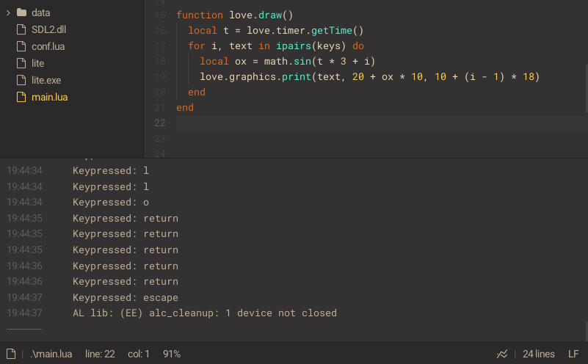Click the LF line ending indicator
588x364 pixels.
click(x=573, y=354)
